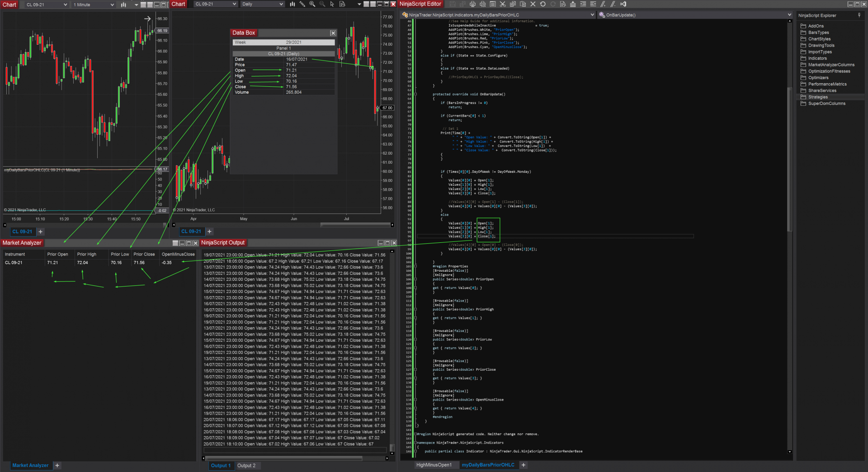The width and height of the screenshot is (868, 472).
Task: Select the myDailyBarsPriorOHLC editor tab
Action: tap(488, 465)
